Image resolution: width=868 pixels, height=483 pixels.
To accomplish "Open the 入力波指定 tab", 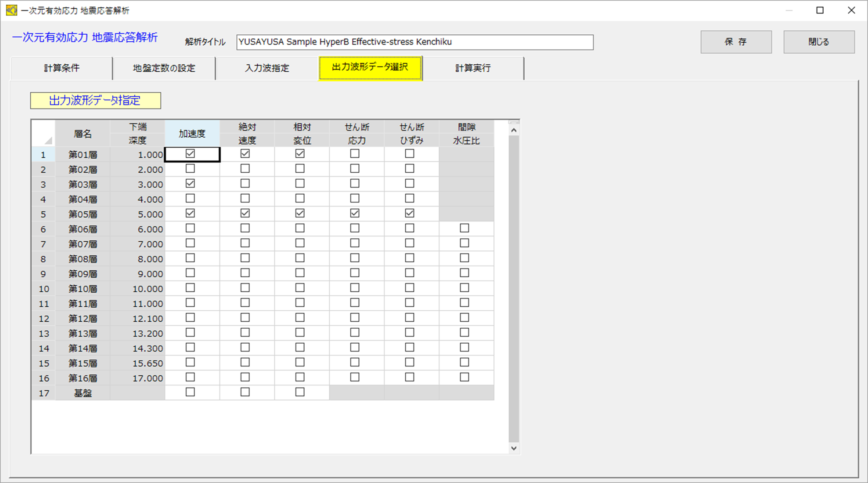I will [x=267, y=68].
